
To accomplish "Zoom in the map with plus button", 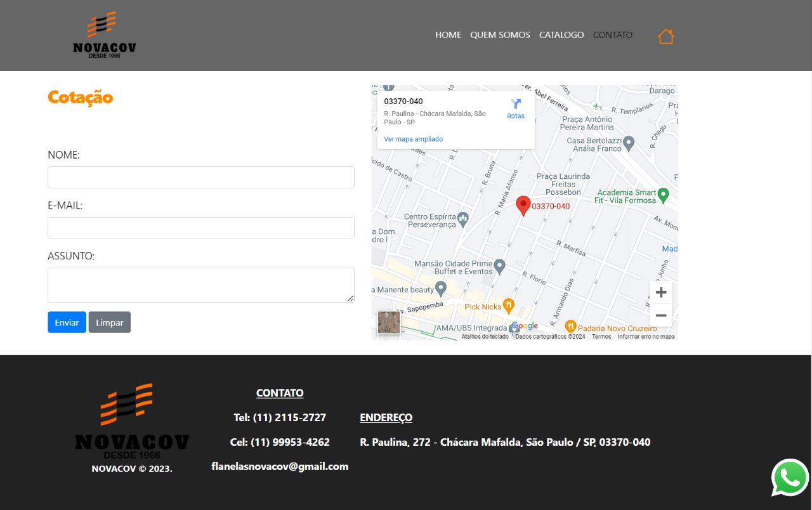I will 660,292.
